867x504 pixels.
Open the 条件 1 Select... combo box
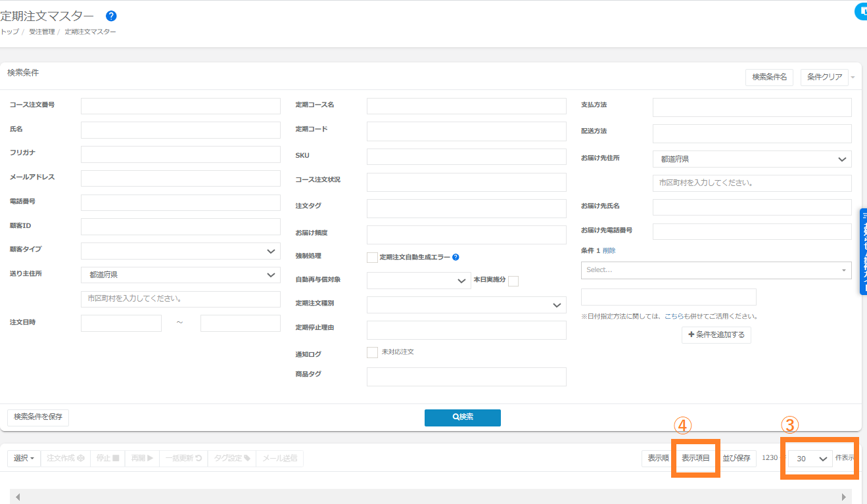pyautogui.click(x=716, y=270)
